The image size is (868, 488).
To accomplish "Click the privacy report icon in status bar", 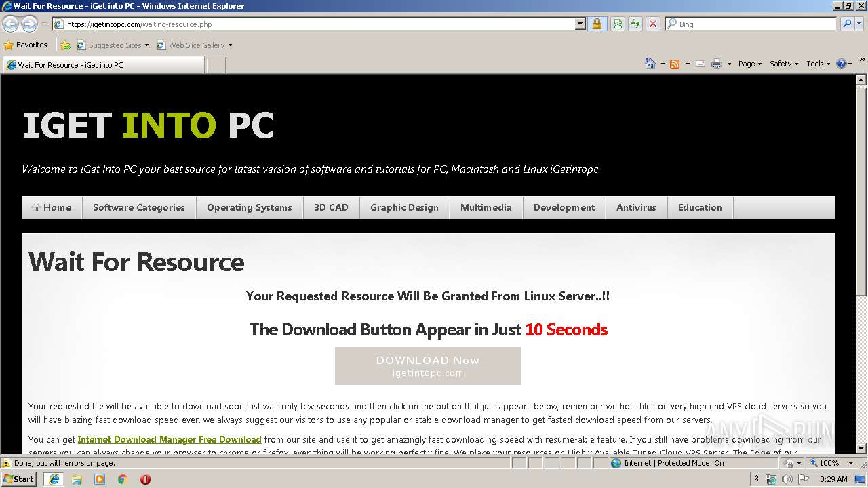I will click(x=789, y=463).
